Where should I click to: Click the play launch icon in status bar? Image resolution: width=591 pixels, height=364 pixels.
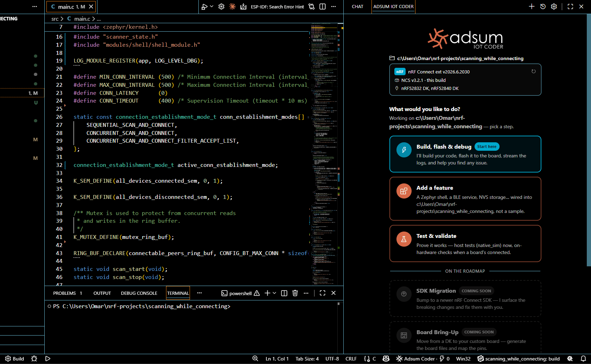click(x=48, y=359)
